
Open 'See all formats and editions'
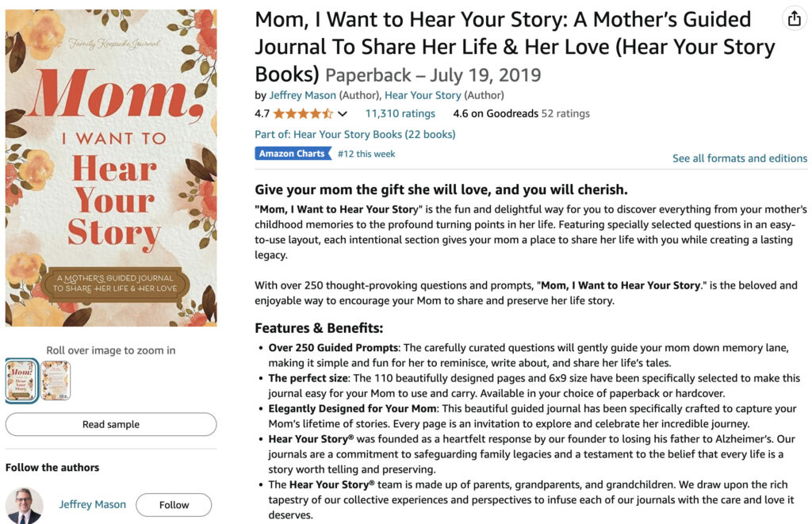click(x=739, y=159)
